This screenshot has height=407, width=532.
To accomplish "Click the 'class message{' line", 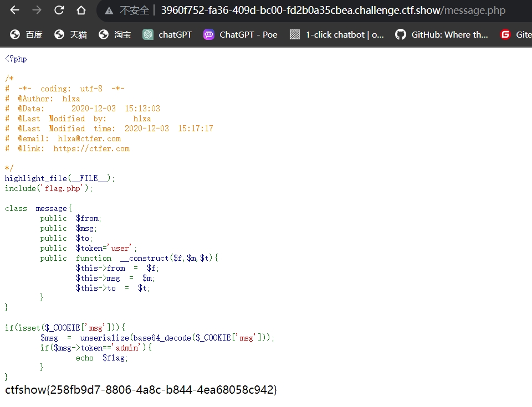I will click(x=38, y=208).
